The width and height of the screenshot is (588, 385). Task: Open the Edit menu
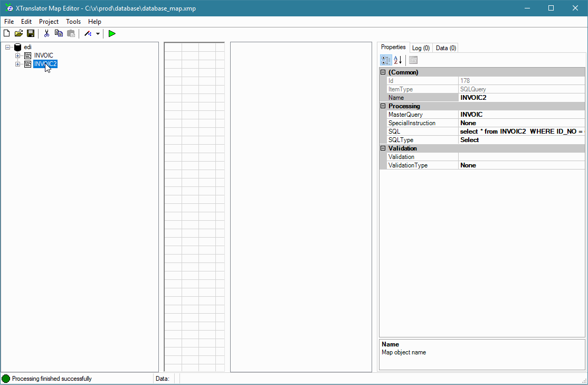26,21
